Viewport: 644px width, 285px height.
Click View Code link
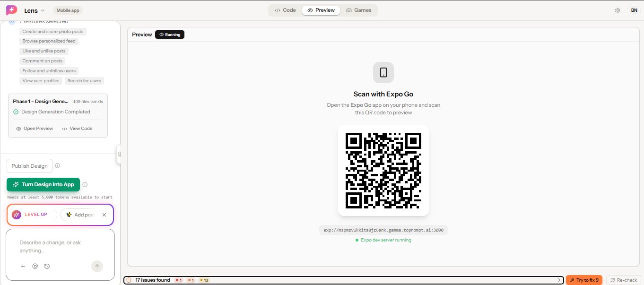77,129
